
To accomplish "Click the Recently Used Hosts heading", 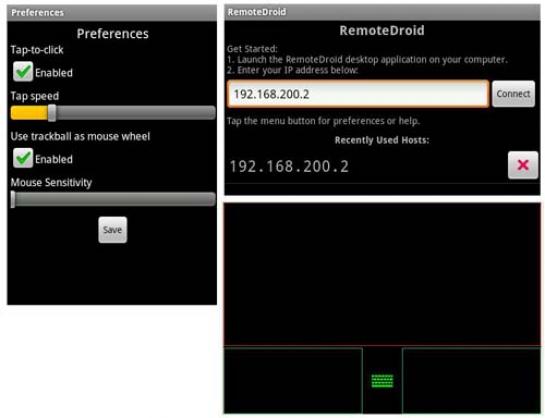I will pyautogui.click(x=382, y=140).
